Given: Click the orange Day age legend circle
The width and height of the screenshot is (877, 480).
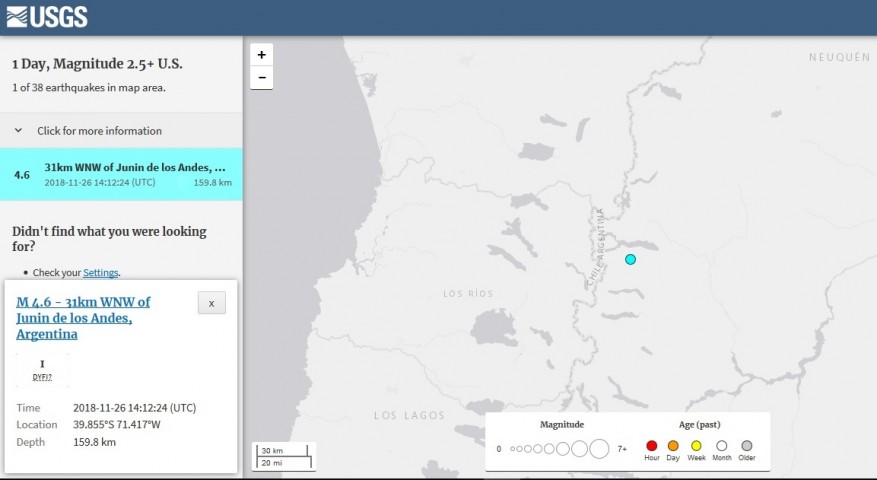Looking at the screenshot, I should tap(674, 446).
